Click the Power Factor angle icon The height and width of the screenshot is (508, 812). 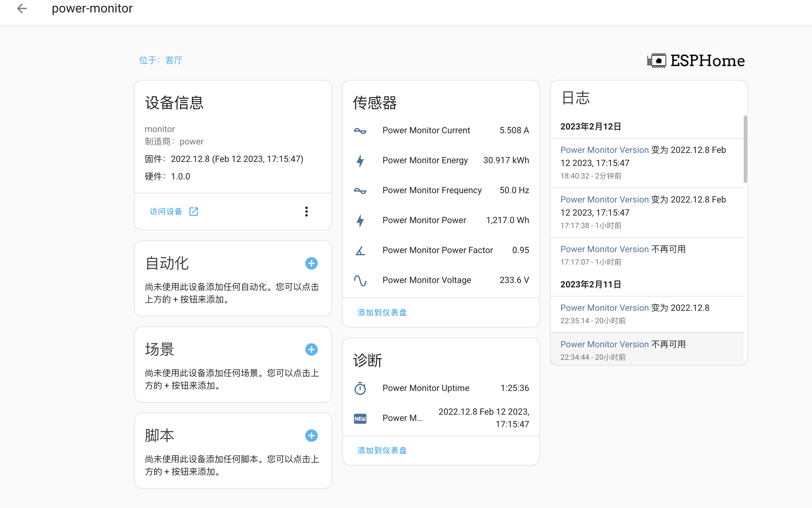(360, 250)
